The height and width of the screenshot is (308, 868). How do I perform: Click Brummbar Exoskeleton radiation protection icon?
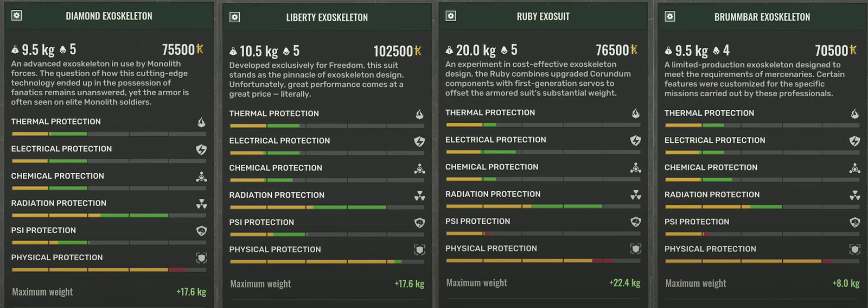tap(854, 195)
